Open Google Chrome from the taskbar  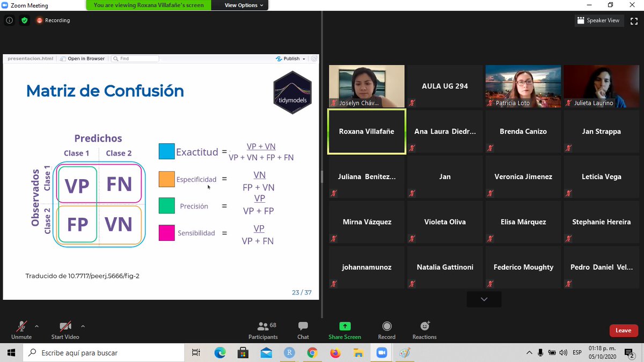pos(312,352)
